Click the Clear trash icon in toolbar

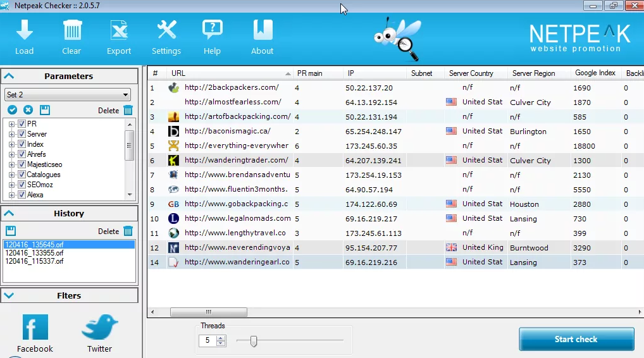[x=72, y=30]
